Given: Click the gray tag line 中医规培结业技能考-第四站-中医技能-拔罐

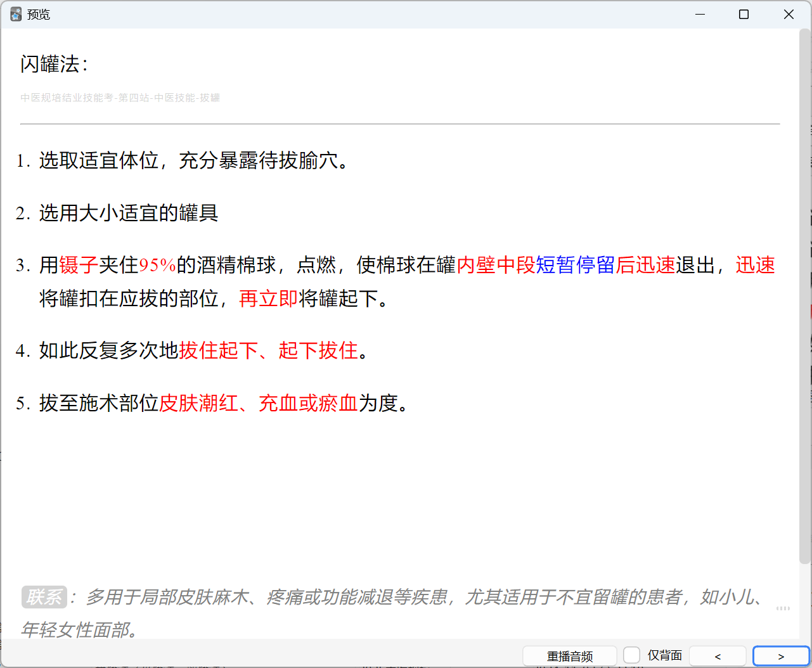Looking at the screenshot, I should (120, 98).
